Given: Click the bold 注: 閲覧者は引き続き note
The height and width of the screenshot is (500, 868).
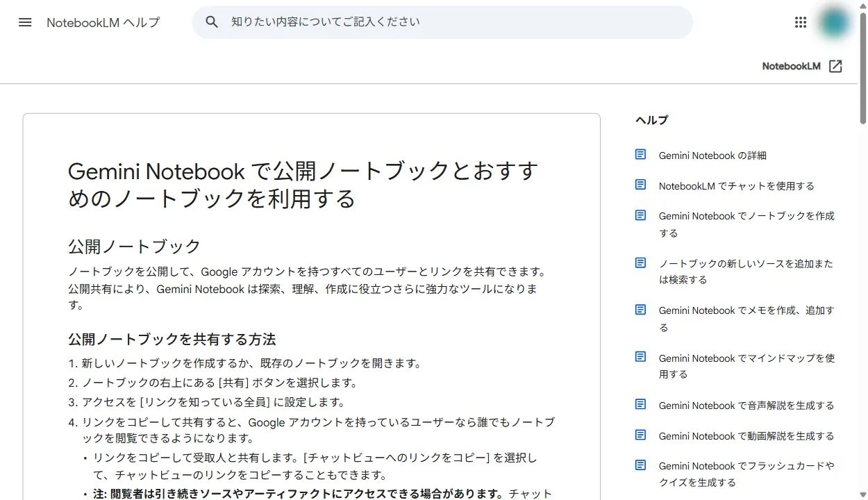Looking at the screenshot, I should coord(298,494).
